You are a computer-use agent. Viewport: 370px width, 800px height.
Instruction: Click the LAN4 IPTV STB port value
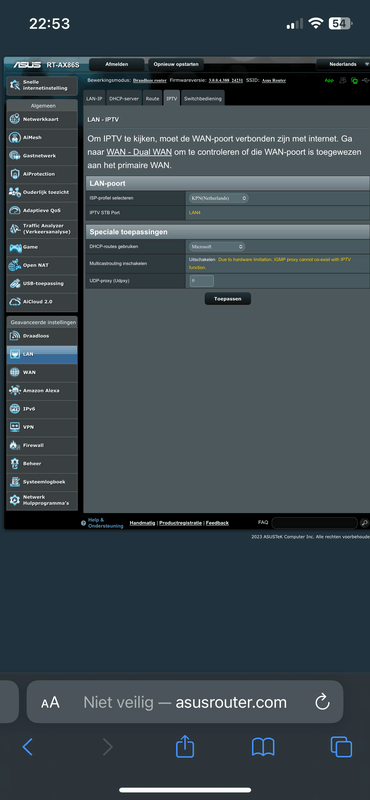click(195, 213)
